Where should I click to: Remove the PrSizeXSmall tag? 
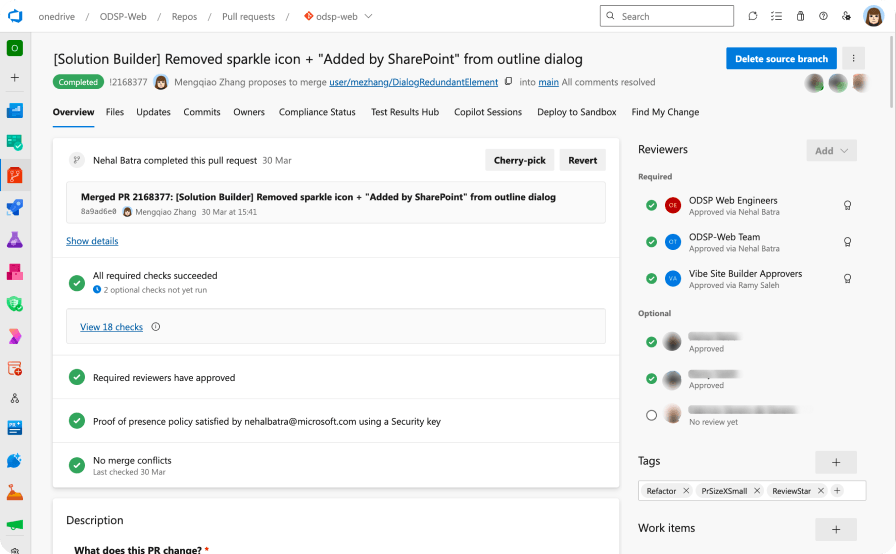point(757,491)
